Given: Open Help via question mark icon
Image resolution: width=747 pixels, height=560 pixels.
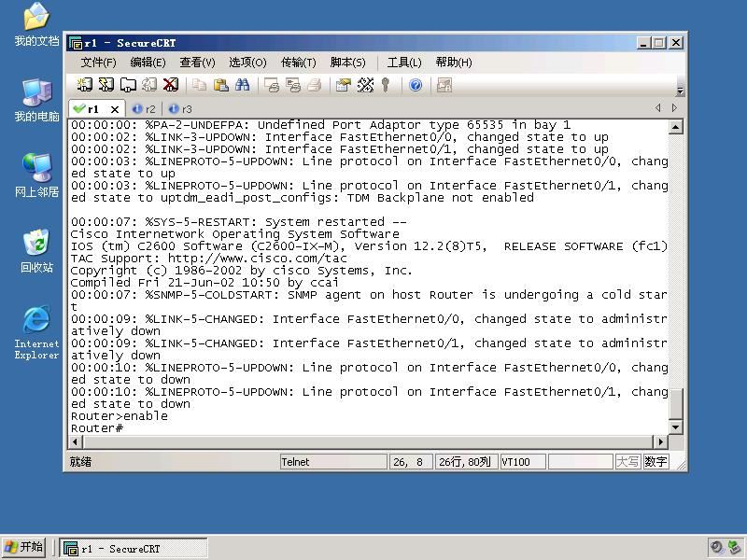Looking at the screenshot, I should tap(416, 85).
